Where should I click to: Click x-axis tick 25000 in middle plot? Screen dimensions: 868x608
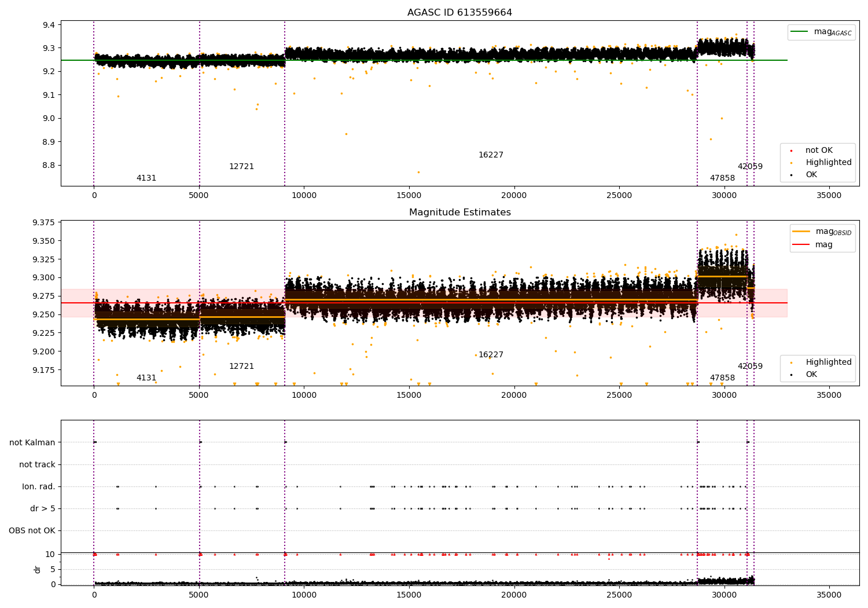point(619,395)
